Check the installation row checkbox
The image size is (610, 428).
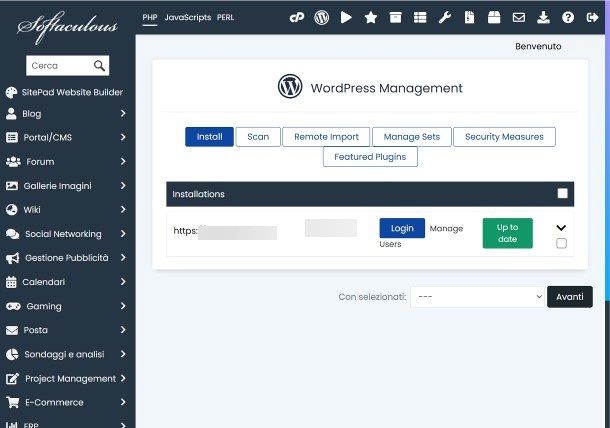point(561,243)
